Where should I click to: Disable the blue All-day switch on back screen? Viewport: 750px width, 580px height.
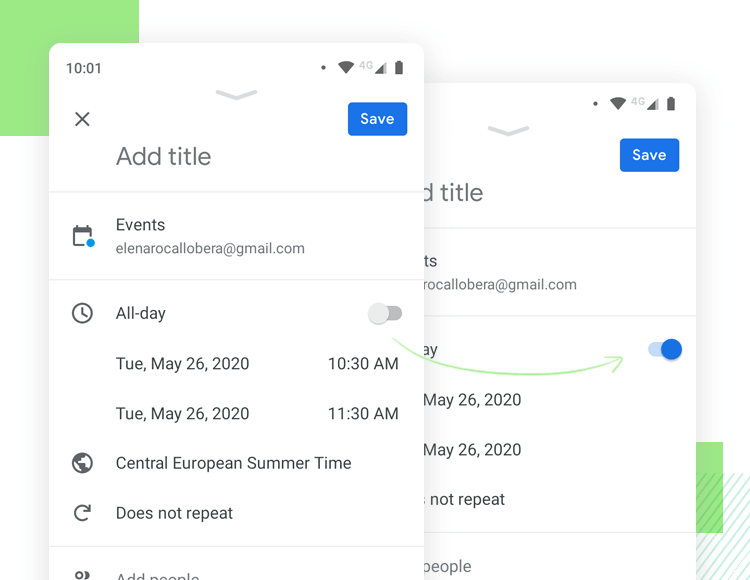coord(665,350)
